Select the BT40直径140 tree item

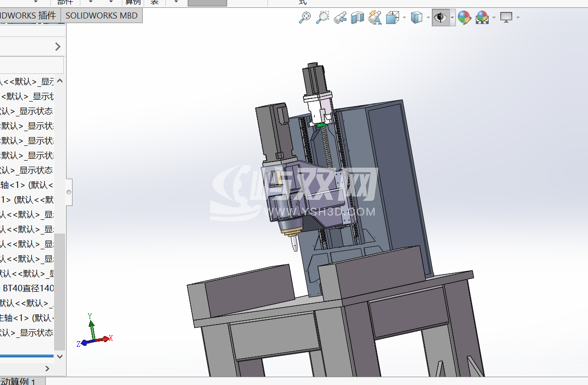(x=28, y=289)
